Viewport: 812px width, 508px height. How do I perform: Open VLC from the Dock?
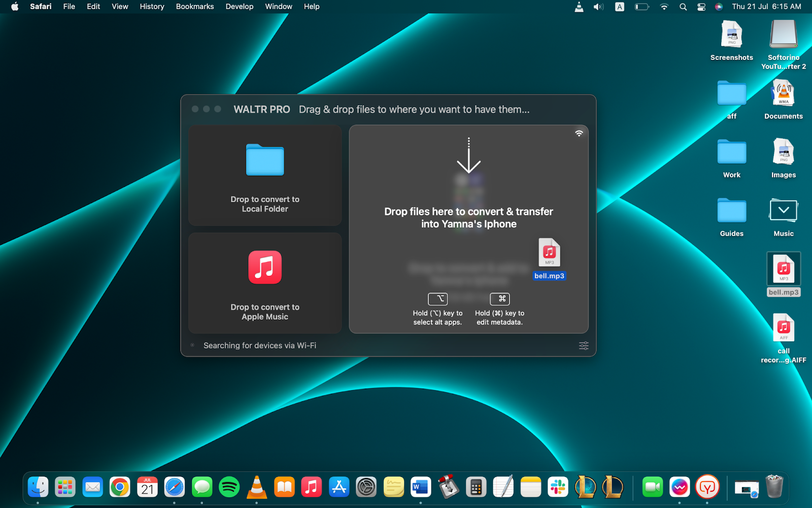coord(257,487)
